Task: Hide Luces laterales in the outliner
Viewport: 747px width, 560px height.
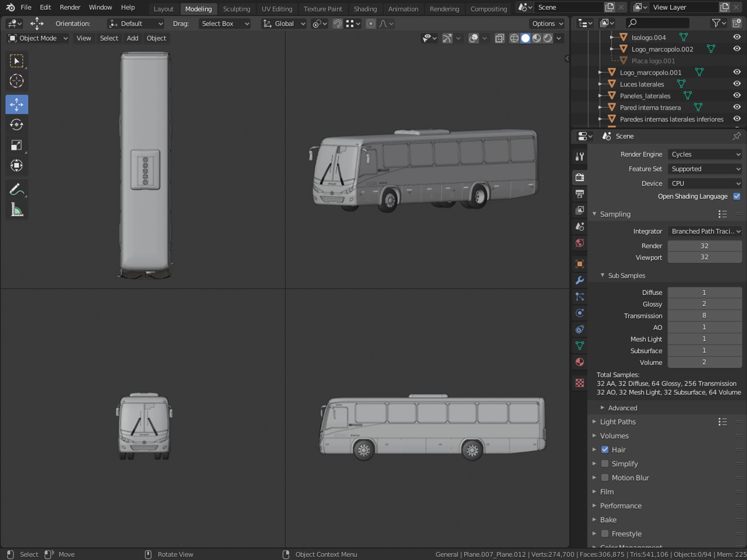Action: tap(737, 84)
